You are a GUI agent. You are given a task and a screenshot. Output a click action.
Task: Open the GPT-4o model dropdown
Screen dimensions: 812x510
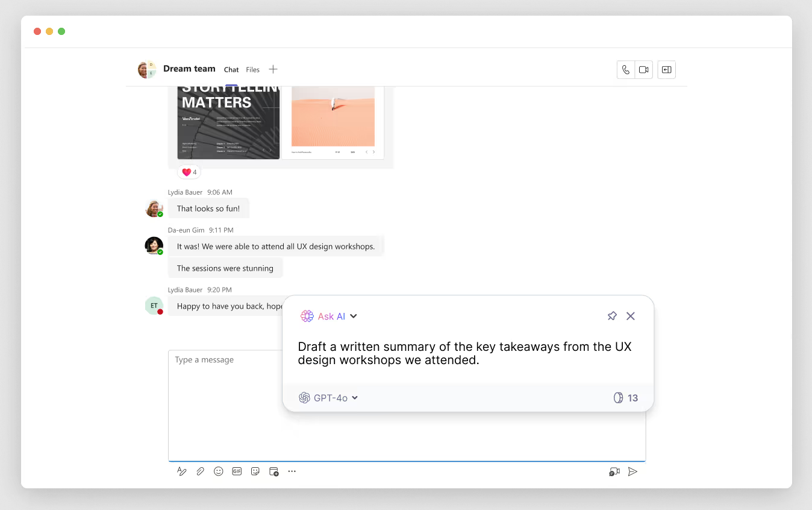[x=328, y=398]
